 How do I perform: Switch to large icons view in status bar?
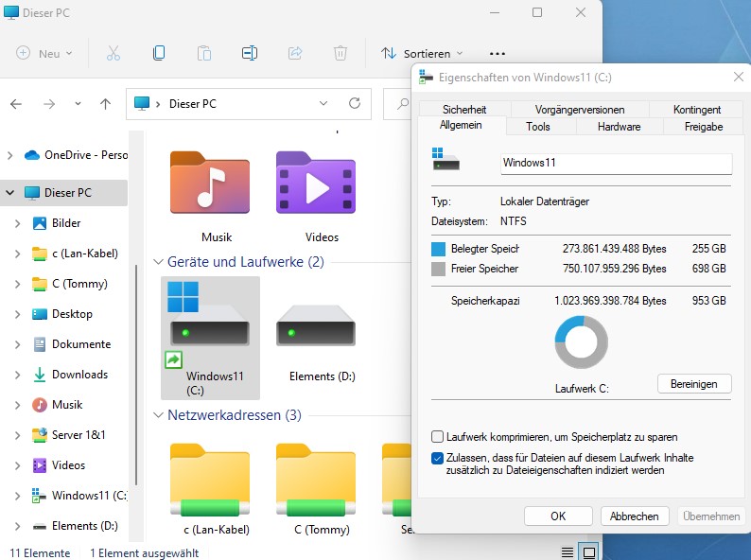(x=588, y=552)
